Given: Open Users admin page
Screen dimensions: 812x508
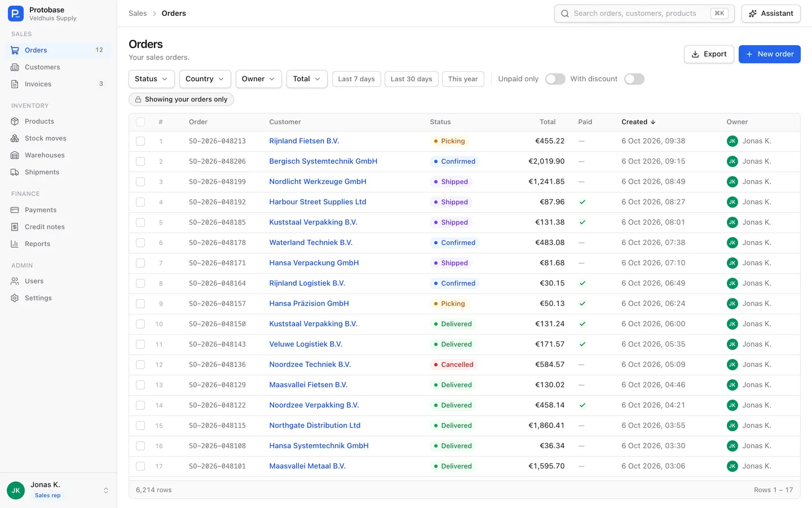Looking at the screenshot, I should 59,281.
